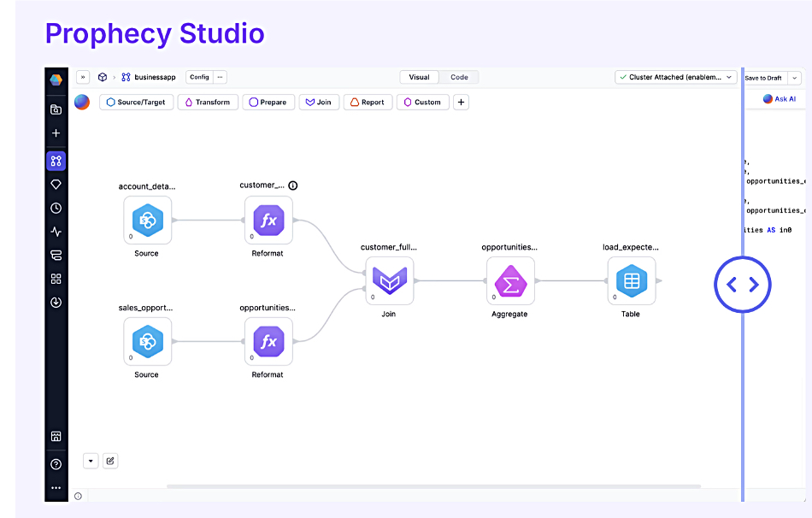
Task: Open the four-squares grid icon in sidebar
Action: point(56,279)
